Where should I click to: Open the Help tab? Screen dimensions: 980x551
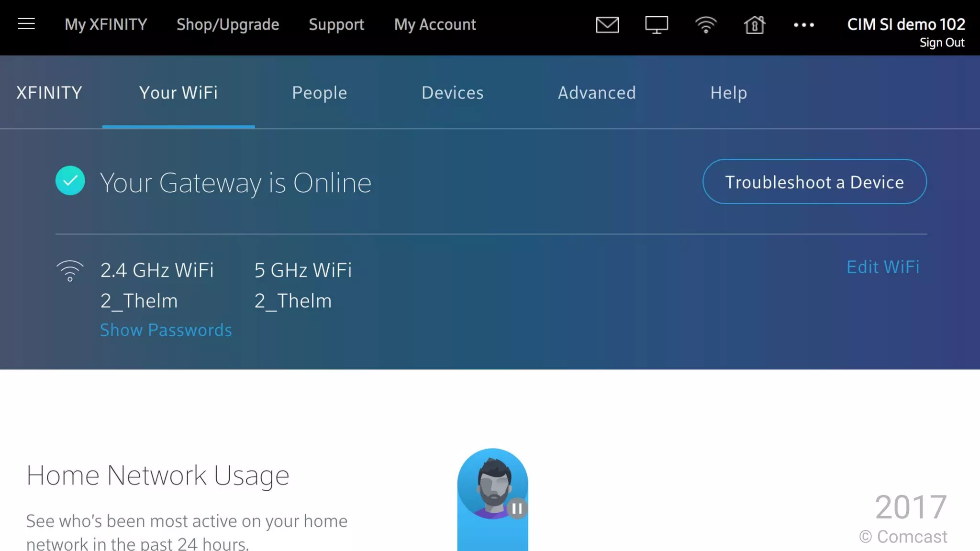click(729, 93)
